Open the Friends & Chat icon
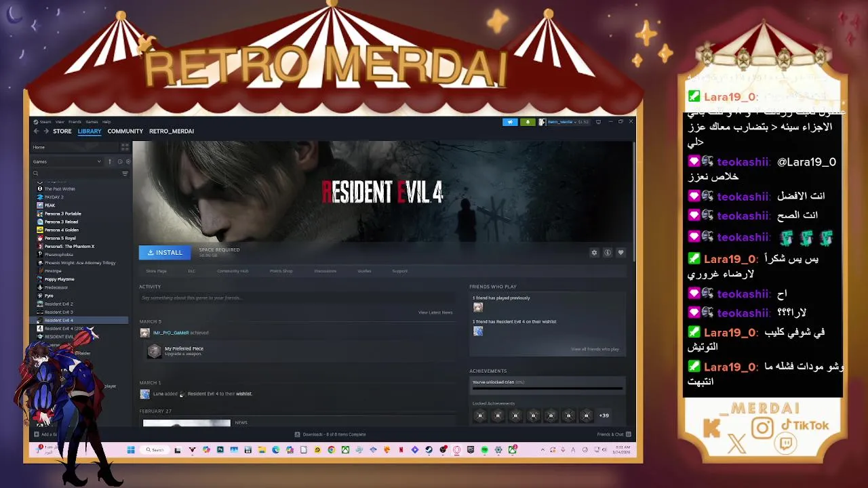The height and width of the screenshot is (488, 868). [629, 434]
